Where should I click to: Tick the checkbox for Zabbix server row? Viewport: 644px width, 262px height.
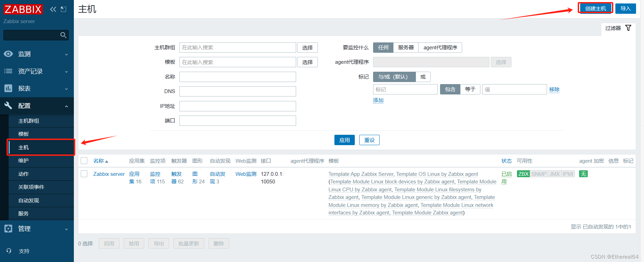point(84,174)
